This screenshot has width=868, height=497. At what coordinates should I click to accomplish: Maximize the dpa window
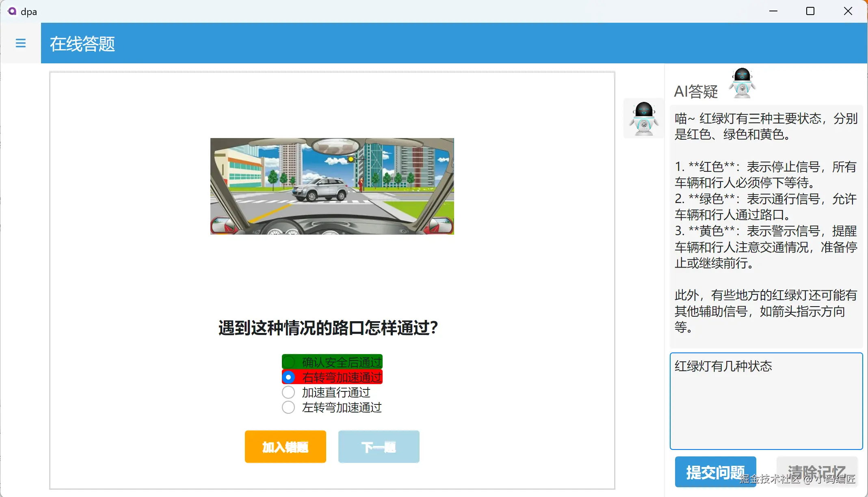(810, 11)
